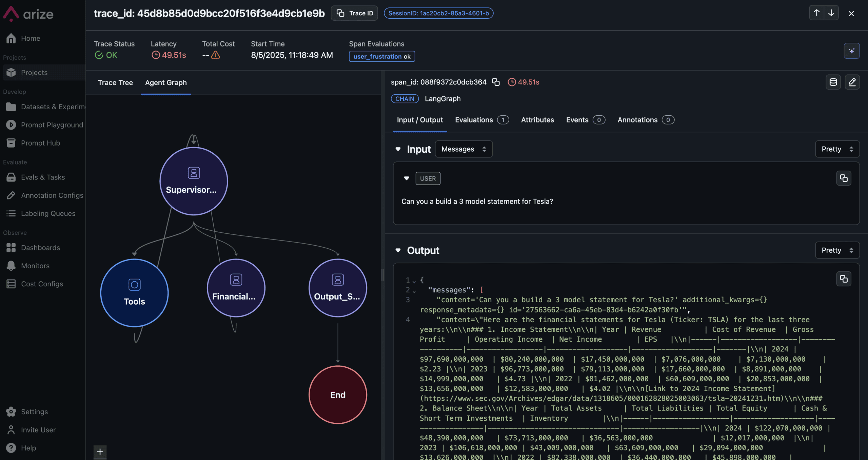Open the Prompt Playground icon
This screenshot has height=460, width=868.
coord(11,125)
